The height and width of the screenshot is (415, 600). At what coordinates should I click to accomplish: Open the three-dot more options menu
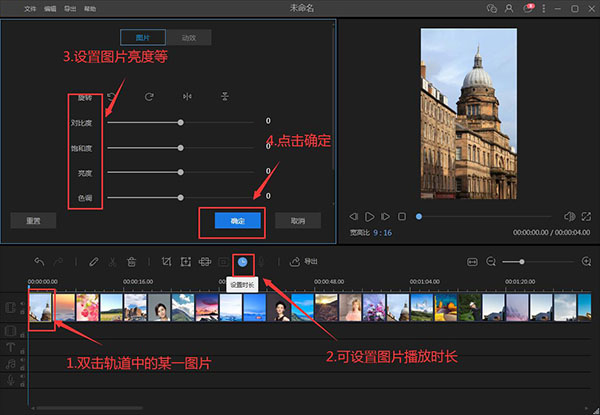[544, 8]
